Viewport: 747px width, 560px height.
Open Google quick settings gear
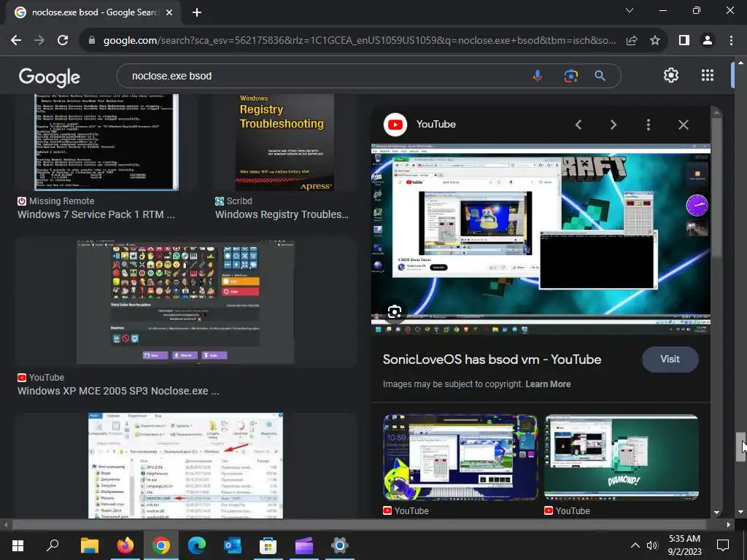[671, 75]
